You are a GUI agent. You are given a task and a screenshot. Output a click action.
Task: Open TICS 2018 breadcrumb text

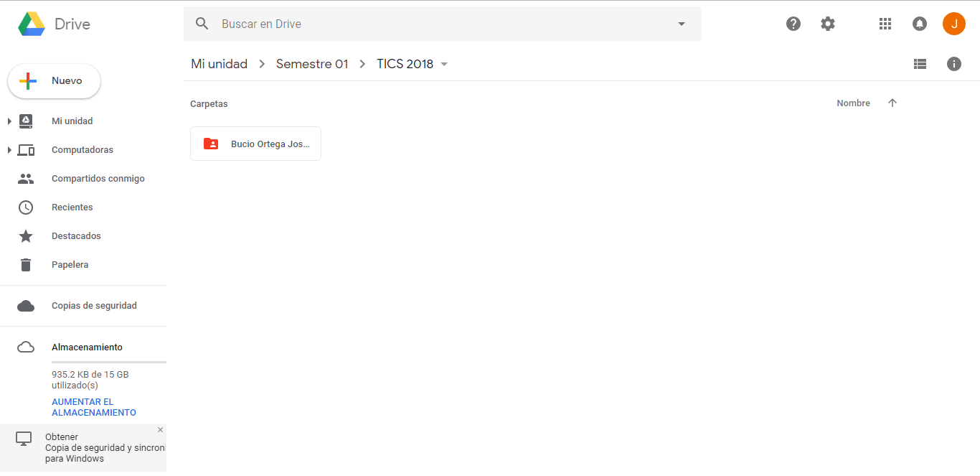(x=405, y=64)
